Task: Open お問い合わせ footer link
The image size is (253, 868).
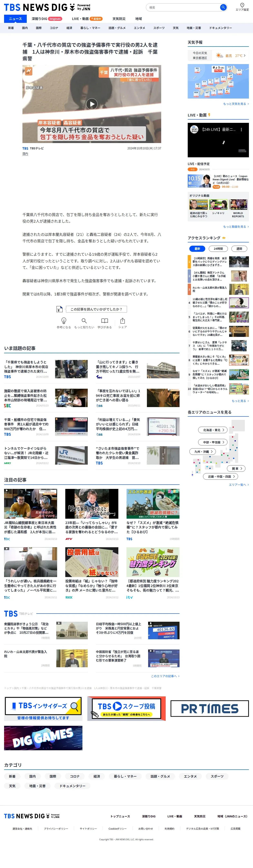Action: coord(145,829)
